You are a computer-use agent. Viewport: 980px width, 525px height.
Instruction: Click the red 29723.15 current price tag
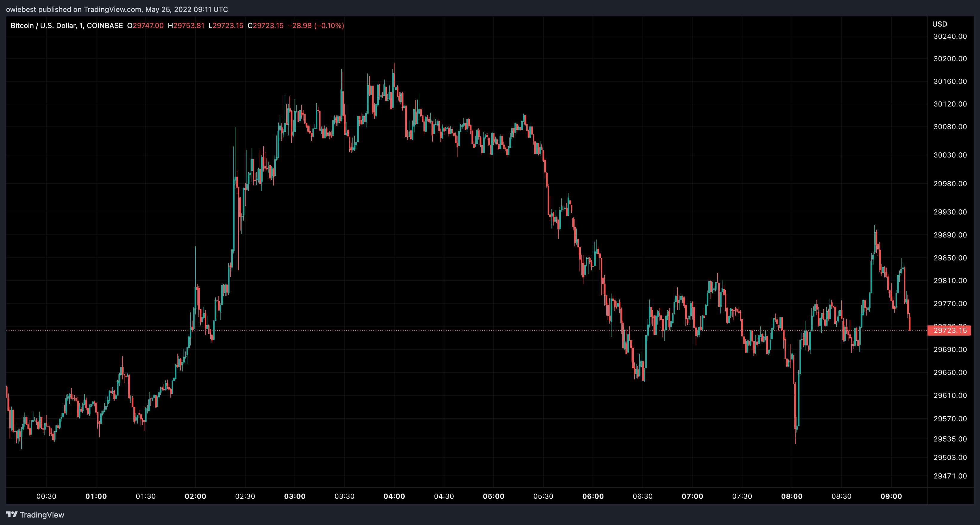point(950,330)
